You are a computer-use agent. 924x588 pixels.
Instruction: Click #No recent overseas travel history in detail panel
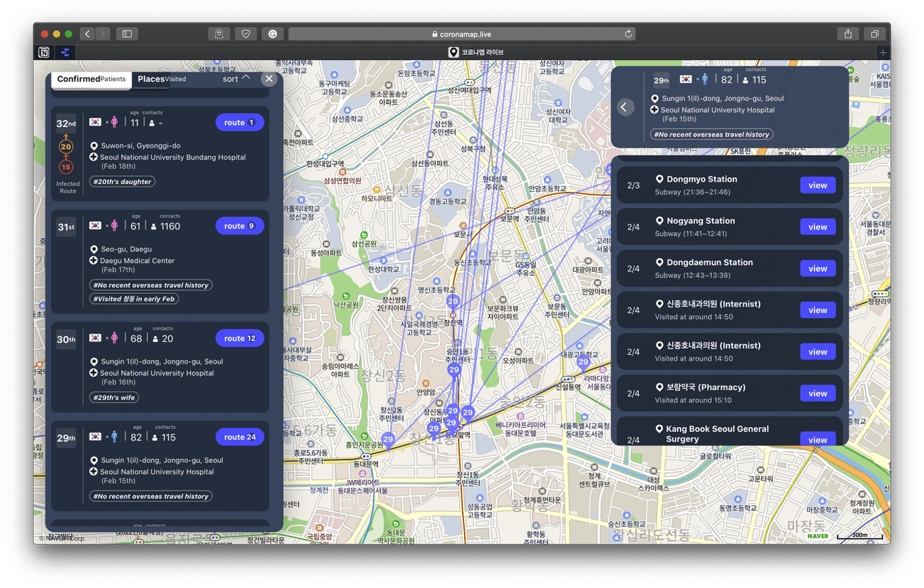(712, 134)
